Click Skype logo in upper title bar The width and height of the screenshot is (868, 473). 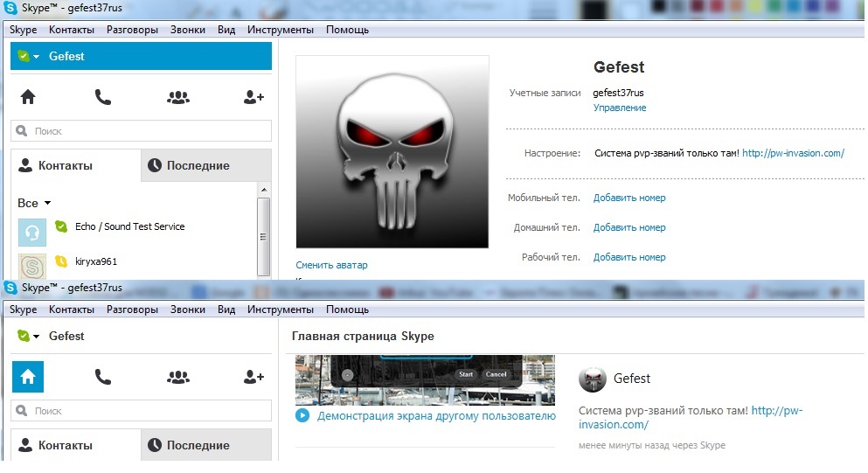click(10, 9)
